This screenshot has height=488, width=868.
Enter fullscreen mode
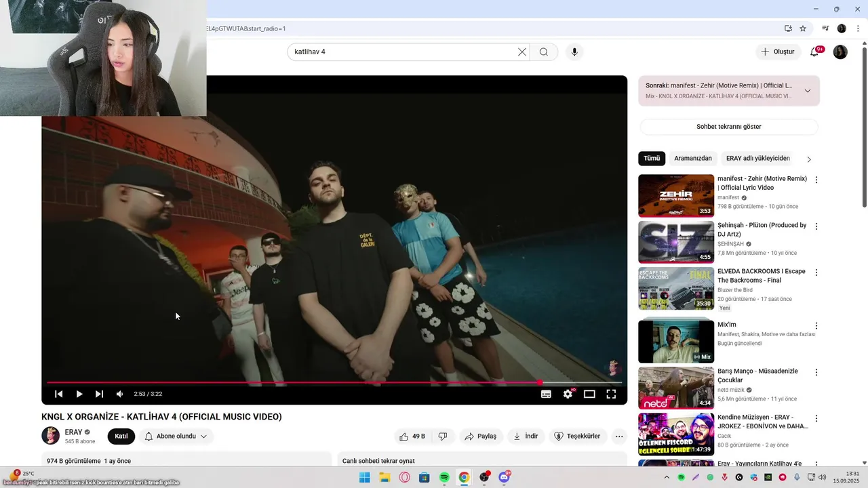611,394
